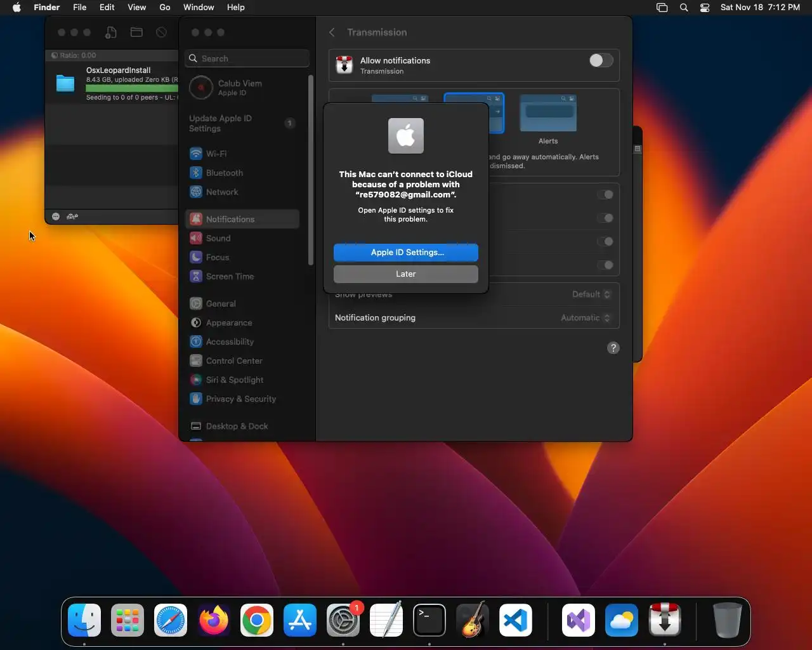Click the settings sidebar scrollbar
The height and width of the screenshot is (650, 812).
click(311, 170)
